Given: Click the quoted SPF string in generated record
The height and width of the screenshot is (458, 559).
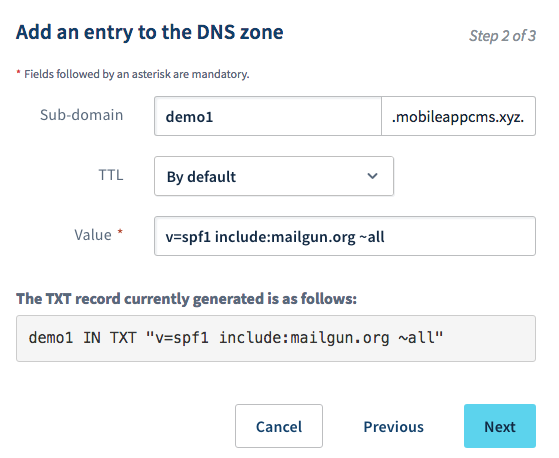Looking at the screenshot, I should click(x=294, y=338).
